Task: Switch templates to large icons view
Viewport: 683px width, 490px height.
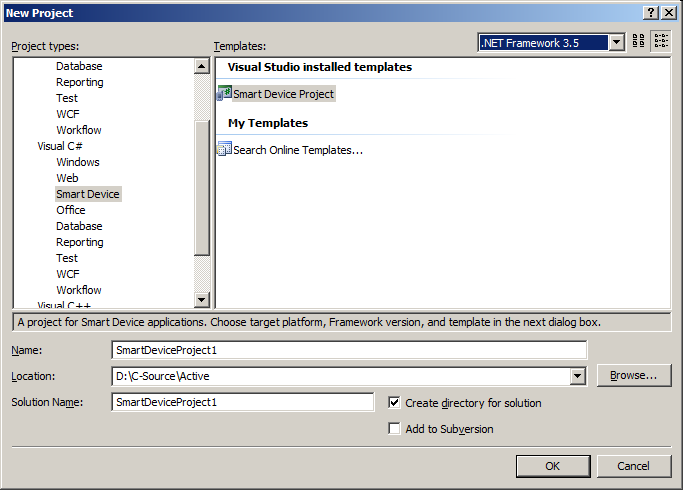Action: click(x=639, y=41)
